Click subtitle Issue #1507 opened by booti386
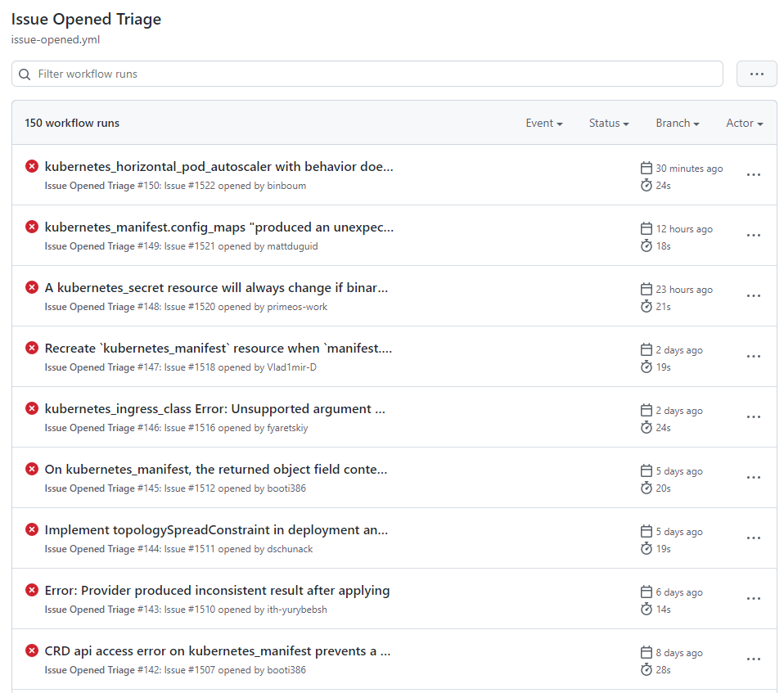 [235, 669]
